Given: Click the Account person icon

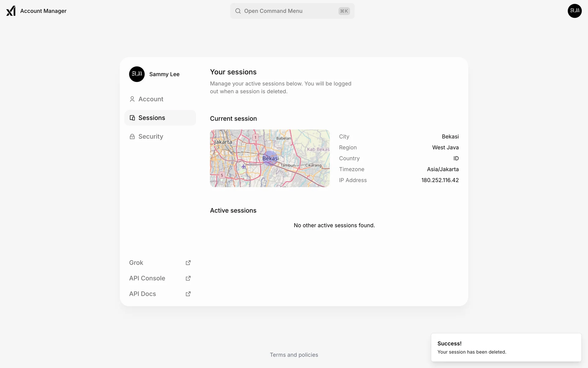Looking at the screenshot, I should [x=132, y=99].
